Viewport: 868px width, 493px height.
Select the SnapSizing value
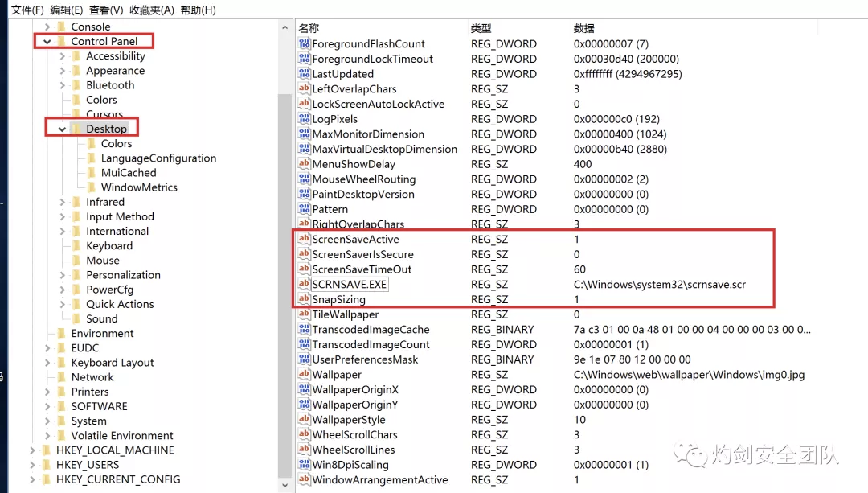[x=339, y=299]
